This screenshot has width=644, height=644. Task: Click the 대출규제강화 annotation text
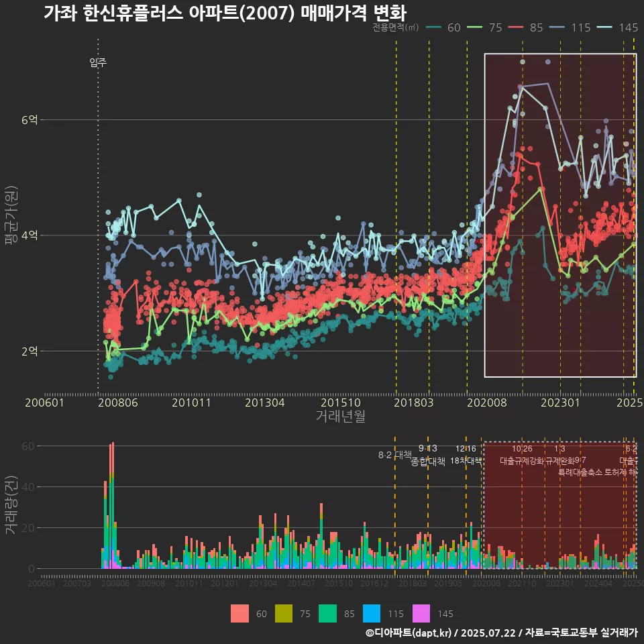[x=522, y=461]
